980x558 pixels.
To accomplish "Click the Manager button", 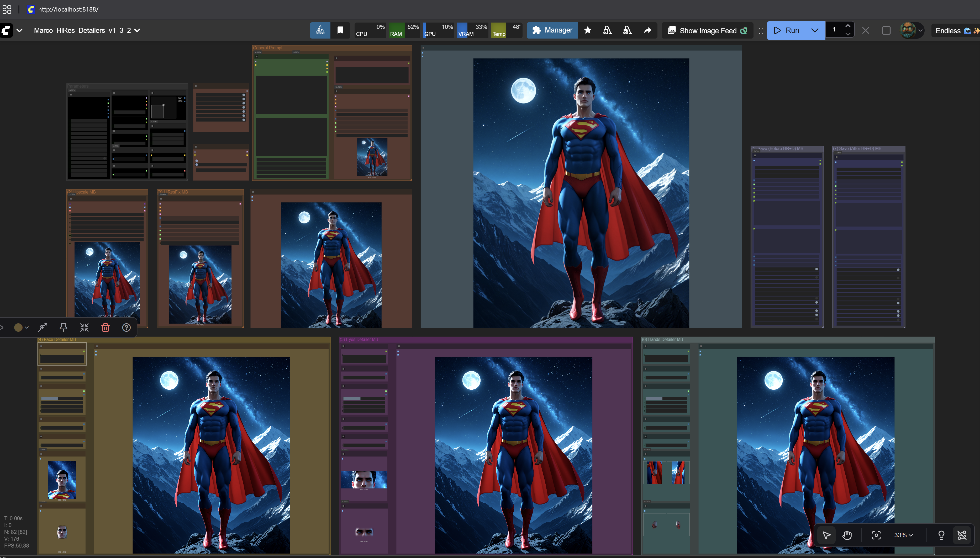I will pos(552,30).
